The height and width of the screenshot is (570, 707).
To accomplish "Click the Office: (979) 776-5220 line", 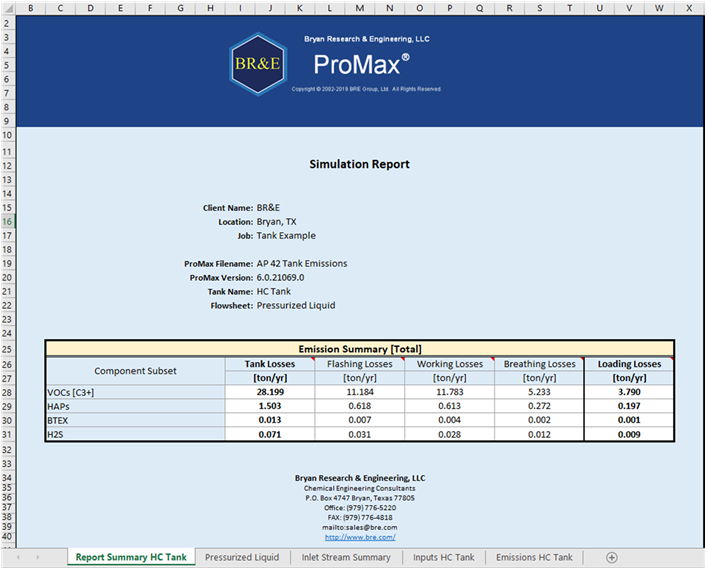I will pos(360,508).
